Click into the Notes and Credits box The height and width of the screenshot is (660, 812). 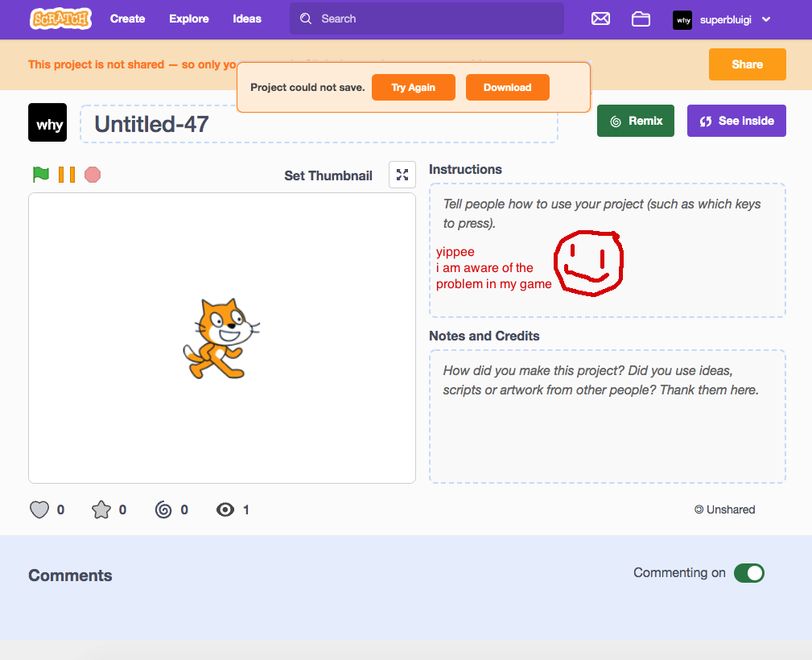pos(608,416)
